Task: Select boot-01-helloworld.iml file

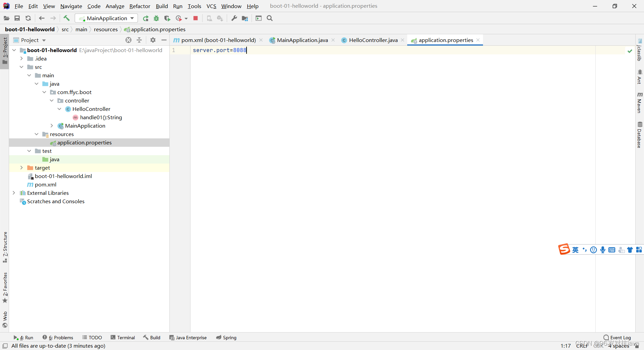Action: click(63, 176)
